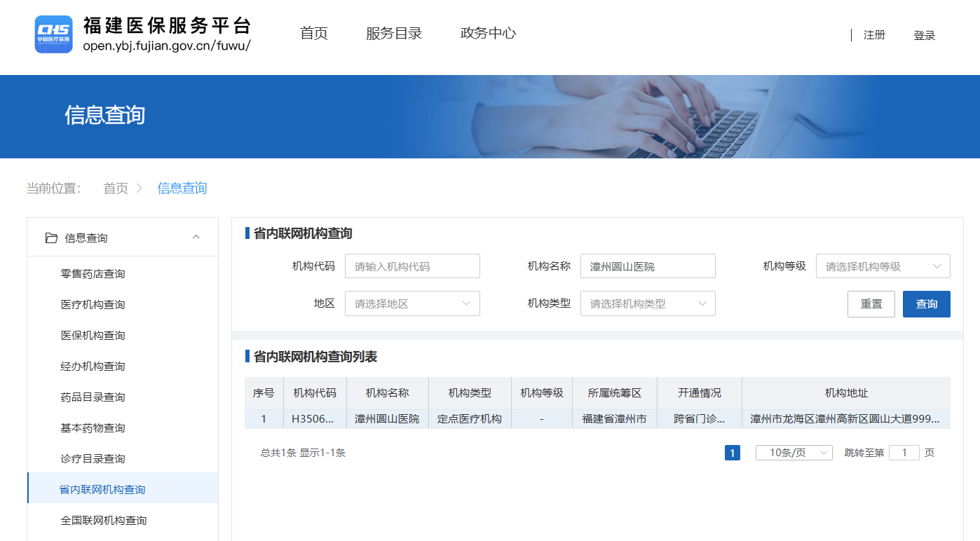Click page number 1 in pagination
The width and height of the screenshot is (980, 541).
(x=732, y=453)
